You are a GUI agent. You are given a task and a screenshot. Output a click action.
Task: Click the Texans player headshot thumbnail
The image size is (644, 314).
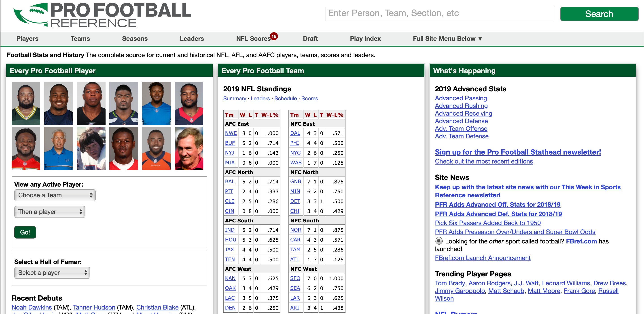point(189,104)
